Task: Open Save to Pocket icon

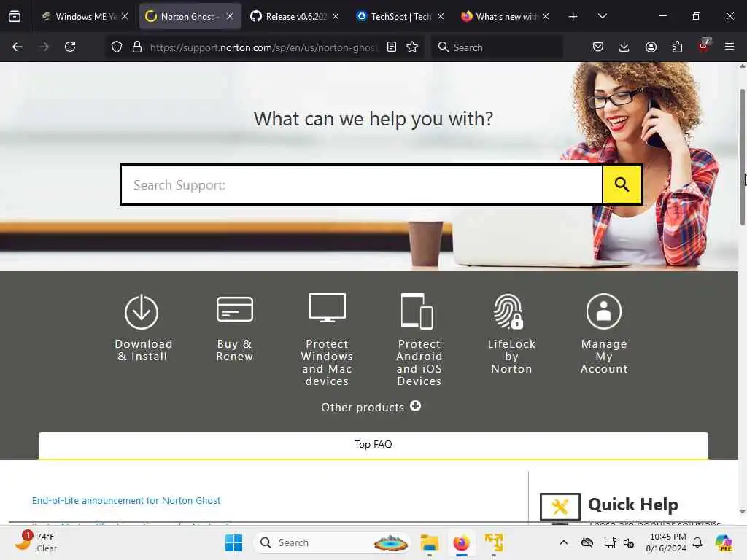Action: [x=598, y=47]
